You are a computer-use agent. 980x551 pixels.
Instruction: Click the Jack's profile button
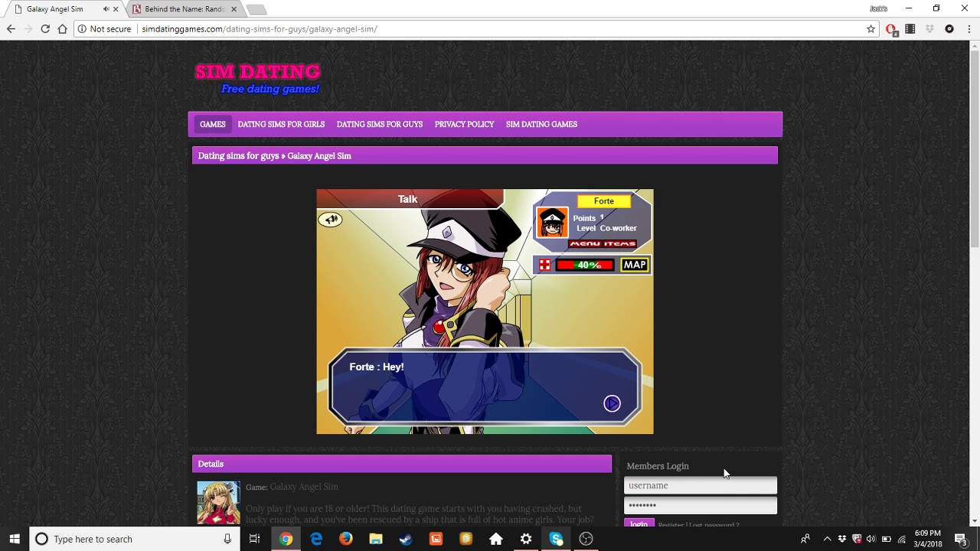click(x=878, y=8)
